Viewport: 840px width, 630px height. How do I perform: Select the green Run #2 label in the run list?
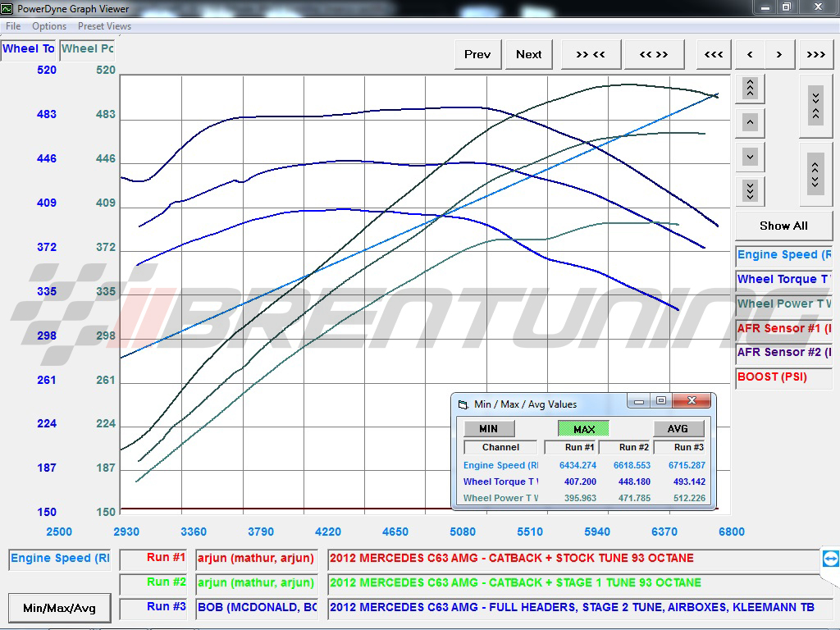point(153,583)
